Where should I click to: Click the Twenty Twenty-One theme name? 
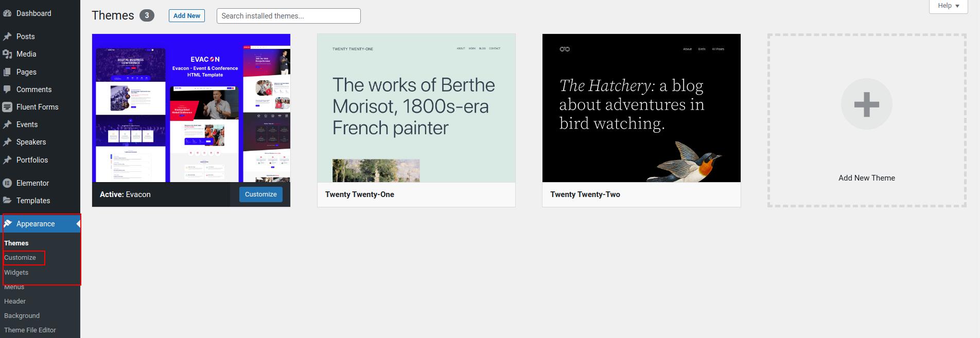pos(360,194)
